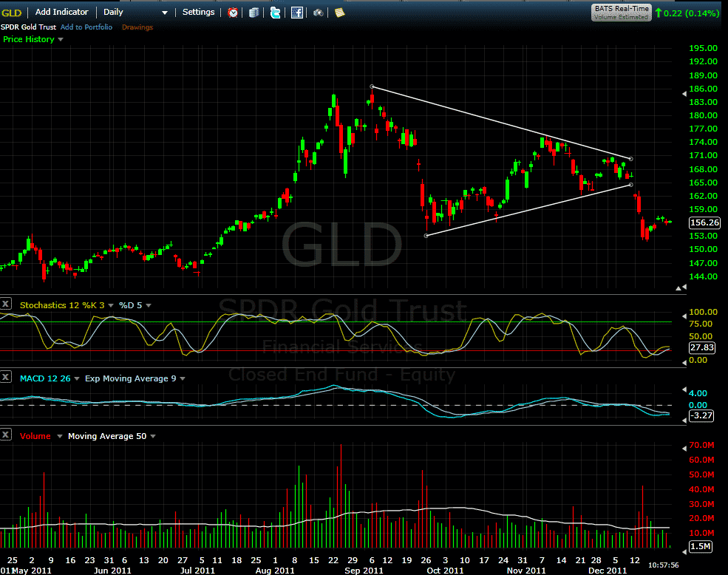
Task: Click the scale arrow beside Volume 1.5M
Action: coord(684,552)
